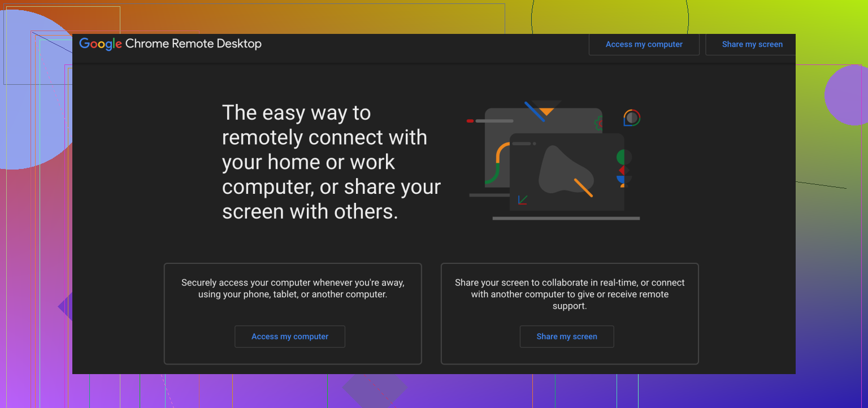Click the Google logo in header
The height and width of the screenshot is (408, 868).
(x=101, y=44)
